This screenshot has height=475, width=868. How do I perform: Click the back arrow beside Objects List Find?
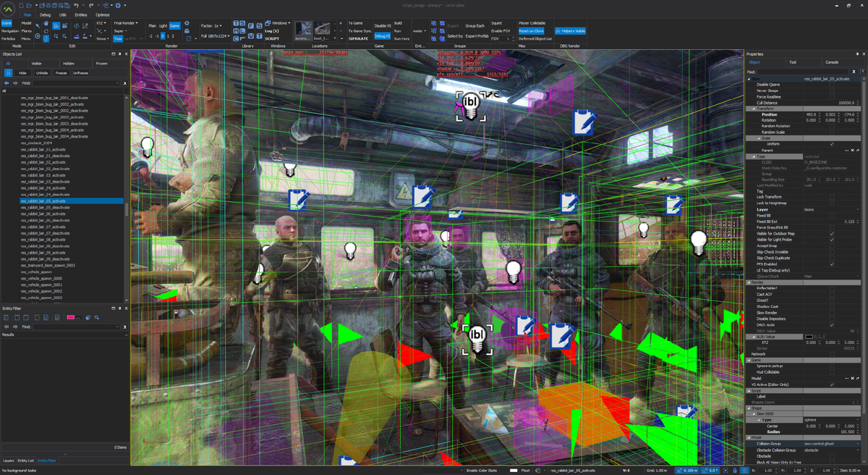7,83
